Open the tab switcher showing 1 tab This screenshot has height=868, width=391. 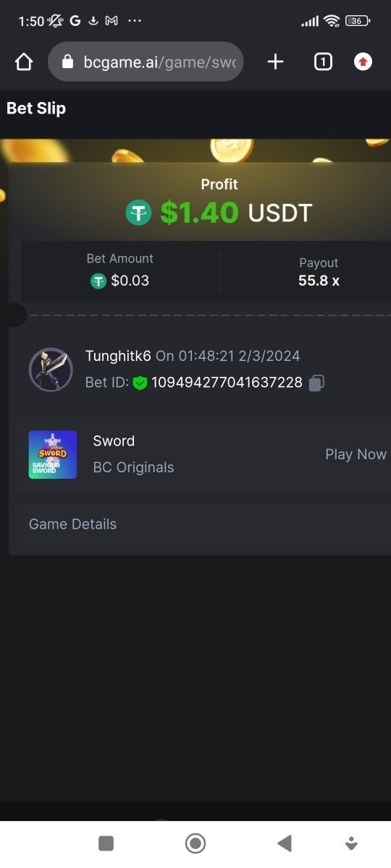pos(323,62)
